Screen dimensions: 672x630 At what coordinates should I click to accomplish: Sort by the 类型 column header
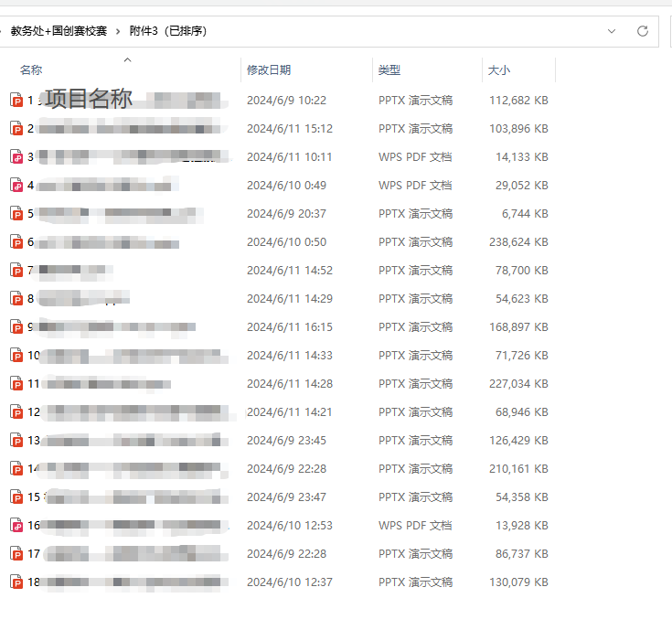pos(389,70)
